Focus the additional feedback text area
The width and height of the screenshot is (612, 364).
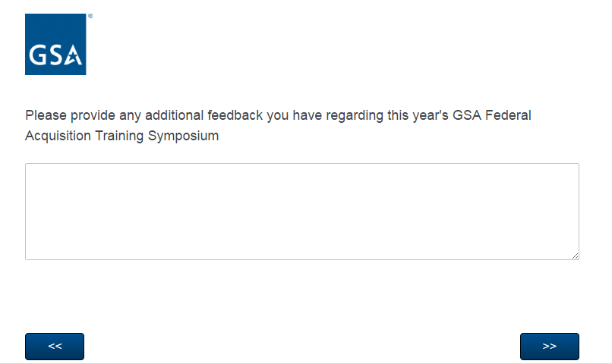point(301,212)
